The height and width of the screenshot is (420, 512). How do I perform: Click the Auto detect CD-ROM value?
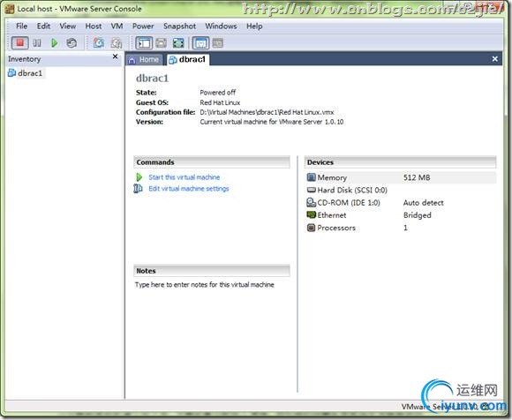423,203
